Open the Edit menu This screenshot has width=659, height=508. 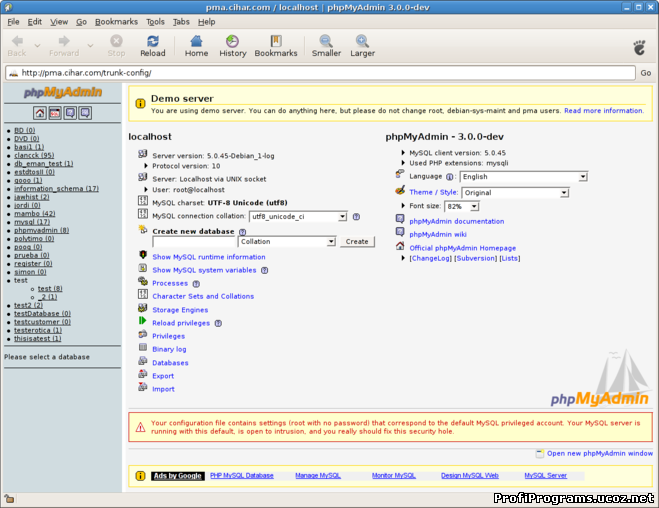(x=34, y=22)
